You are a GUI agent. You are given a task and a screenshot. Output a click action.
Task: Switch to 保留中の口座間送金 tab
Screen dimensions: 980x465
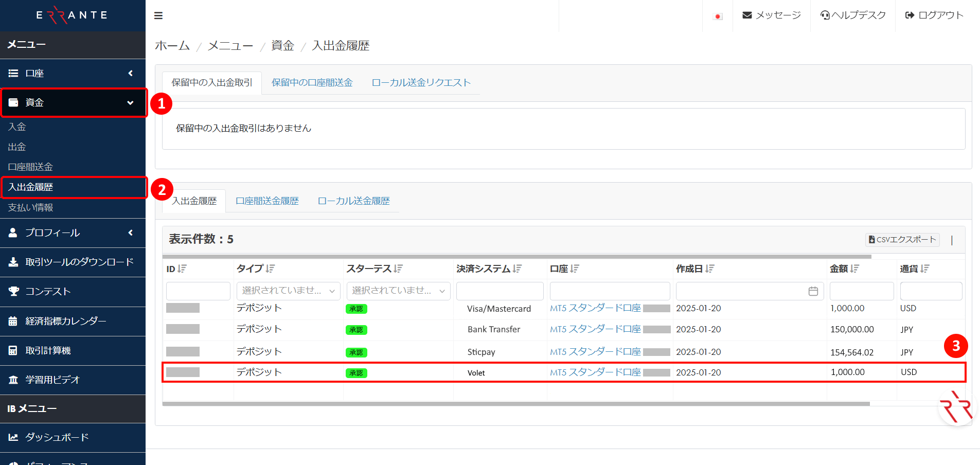(x=312, y=82)
